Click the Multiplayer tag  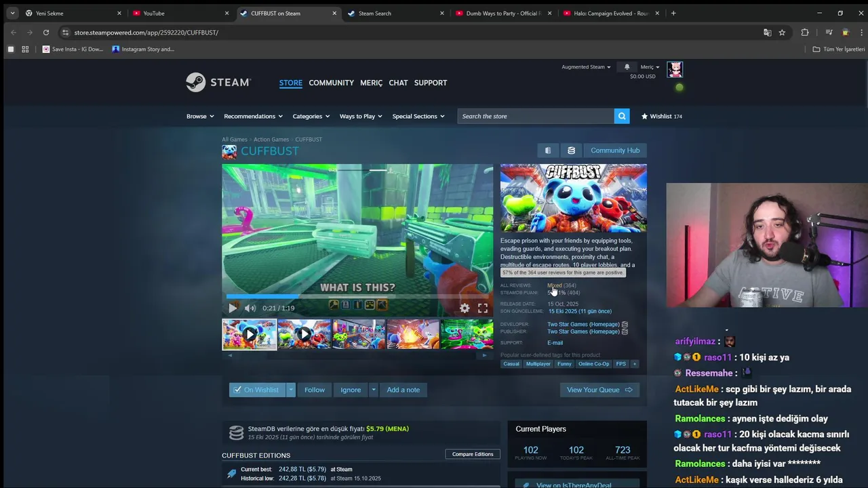pyautogui.click(x=538, y=364)
